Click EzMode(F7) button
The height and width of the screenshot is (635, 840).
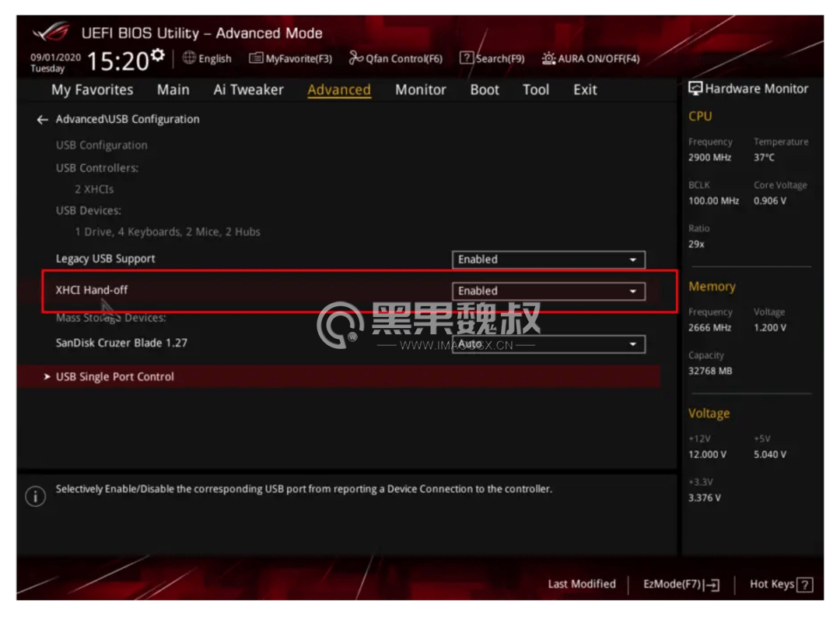point(681,584)
